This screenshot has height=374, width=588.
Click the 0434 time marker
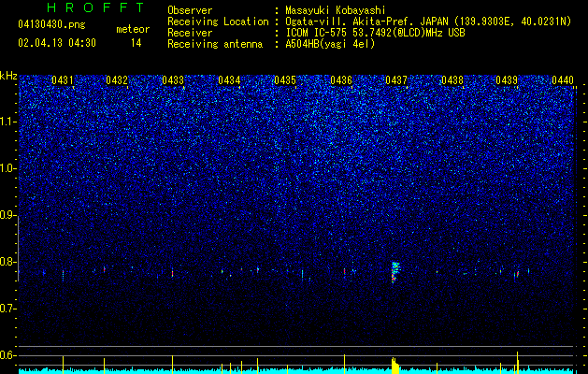tap(229, 79)
